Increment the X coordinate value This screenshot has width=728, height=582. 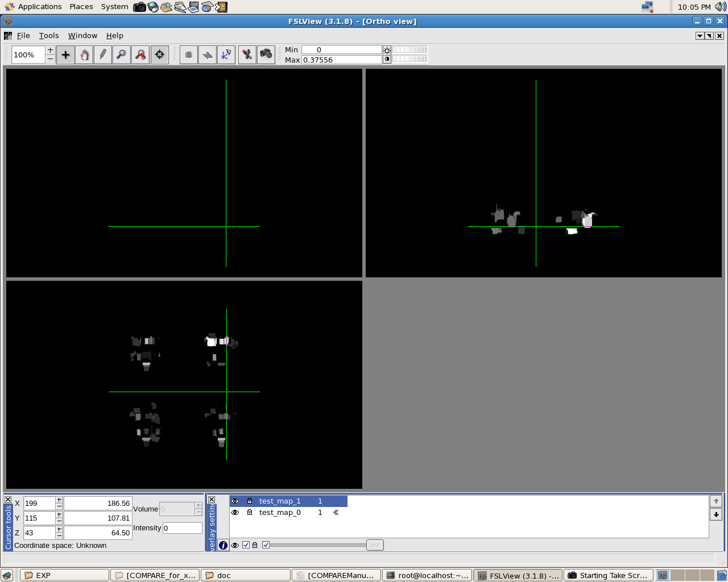[59, 500]
